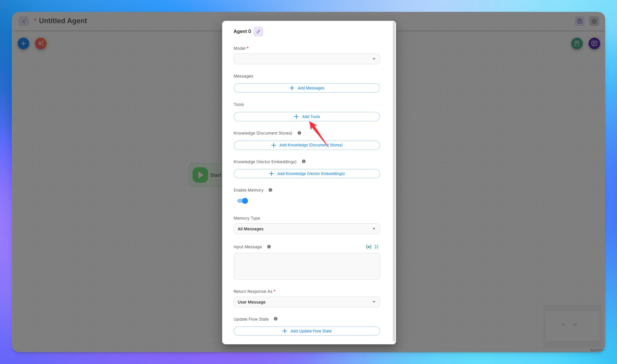Open the orange sparkle generate button
617x364 pixels.
pos(41,43)
